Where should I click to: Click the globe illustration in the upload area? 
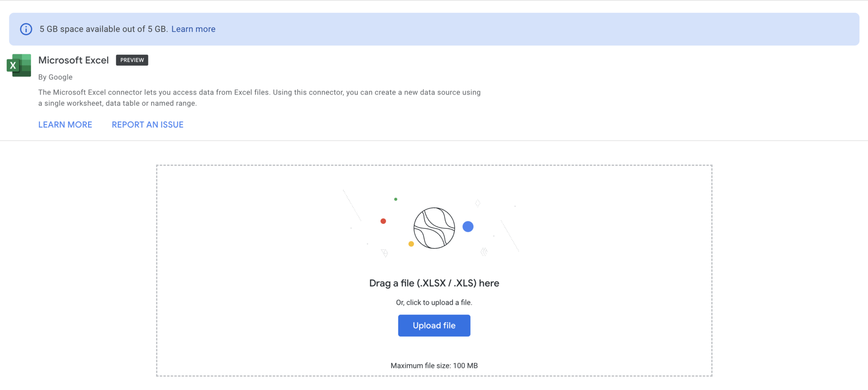434,228
